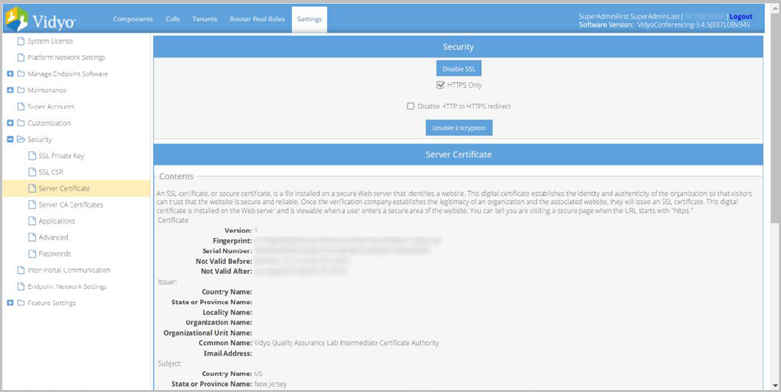Open the Calls tab
The width and height of the screenshot is (781, 392).
173,19
